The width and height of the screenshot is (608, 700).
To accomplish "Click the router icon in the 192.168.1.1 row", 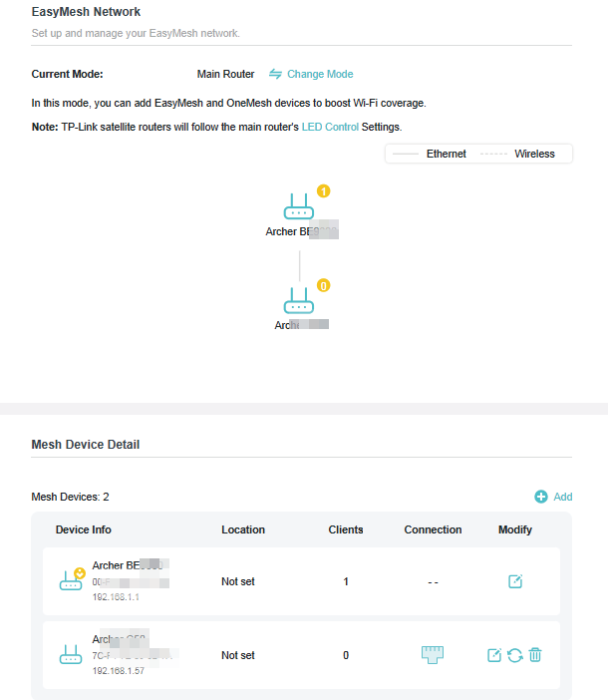I will pos(71,580).
